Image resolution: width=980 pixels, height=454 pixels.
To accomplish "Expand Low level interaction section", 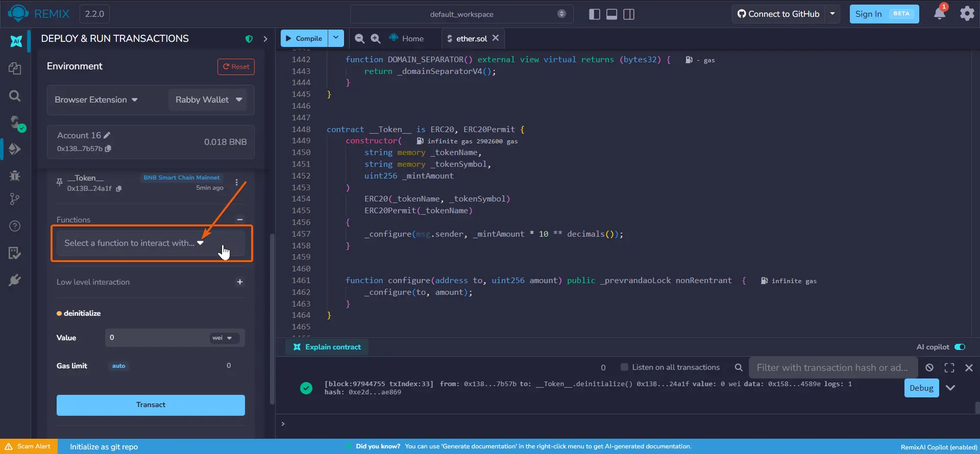I will (239, 282).
